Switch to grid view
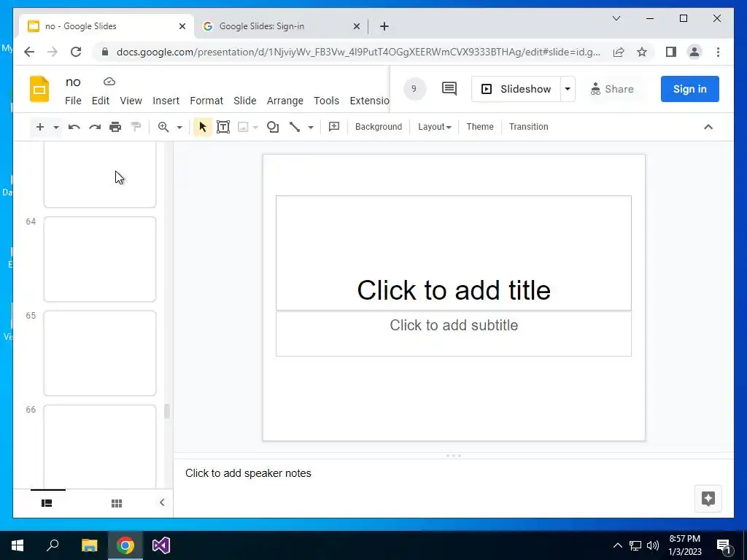 [x=117, y=503]
